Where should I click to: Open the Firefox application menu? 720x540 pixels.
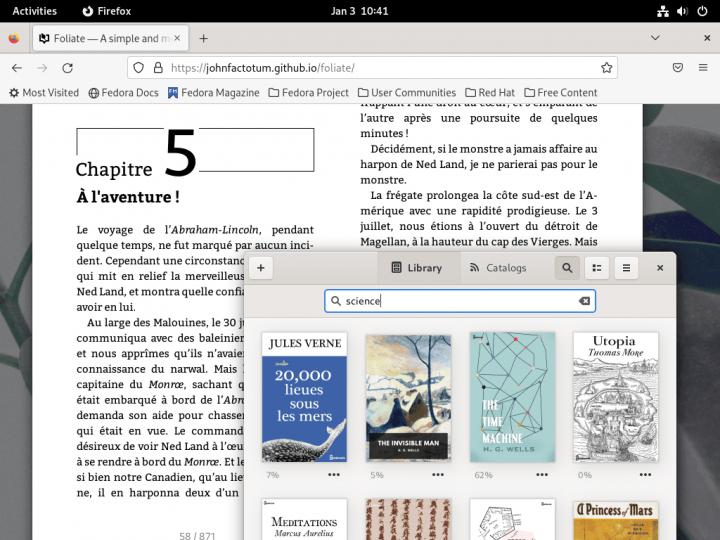705,68
